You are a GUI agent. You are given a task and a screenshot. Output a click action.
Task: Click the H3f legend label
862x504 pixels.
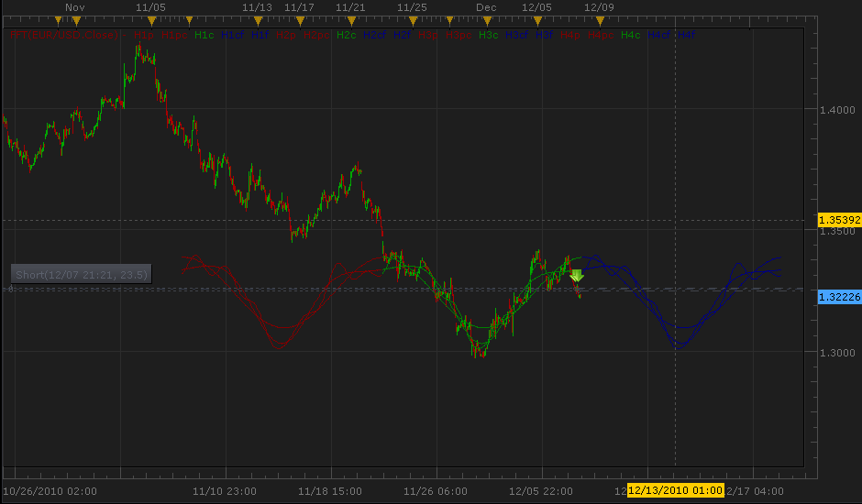click(544, 35)
